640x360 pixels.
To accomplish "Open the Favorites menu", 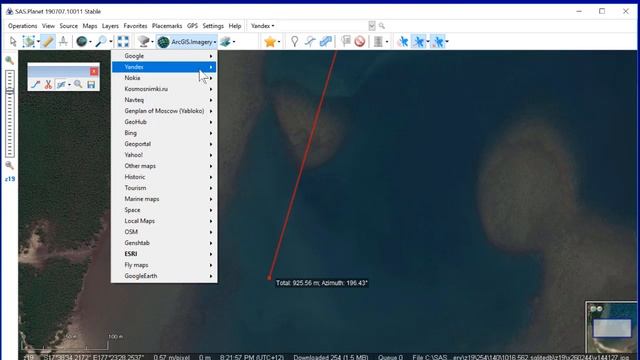I will pyautogui.click(x=135, y=26).
